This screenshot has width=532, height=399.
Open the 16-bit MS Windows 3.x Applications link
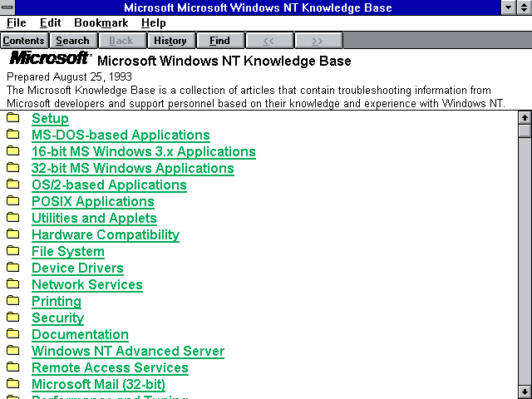(x=144, y=151)
